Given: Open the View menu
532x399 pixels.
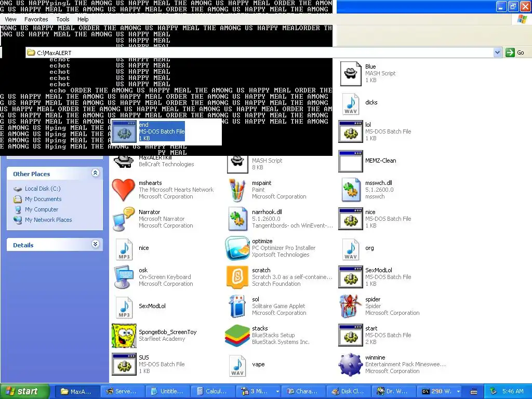Looking at the screenshot, I should pos(10,19).
